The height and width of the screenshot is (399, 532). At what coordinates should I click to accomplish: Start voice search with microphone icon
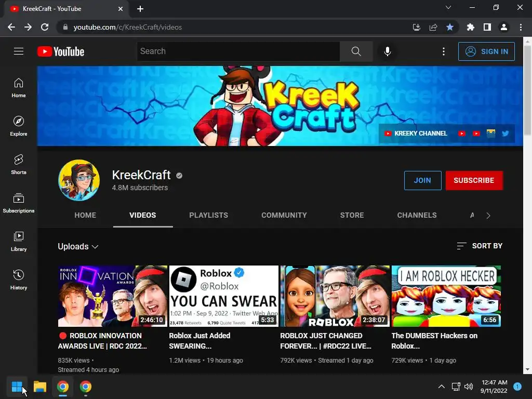388,51
